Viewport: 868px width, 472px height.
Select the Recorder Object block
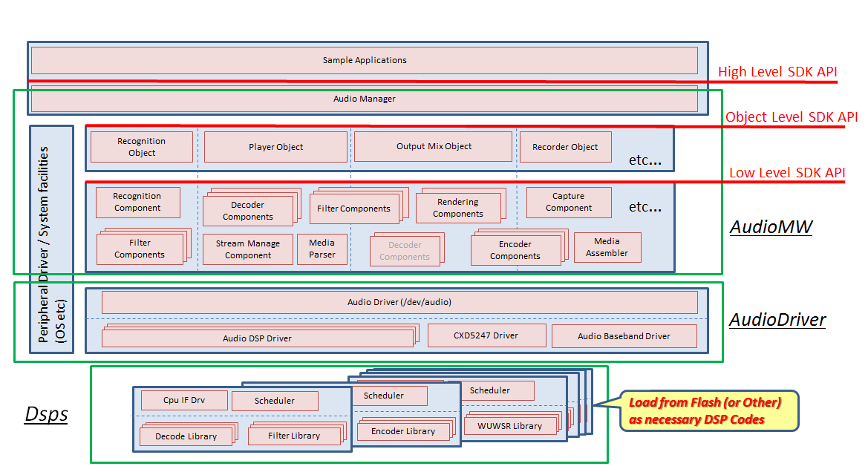pos(565,147)
